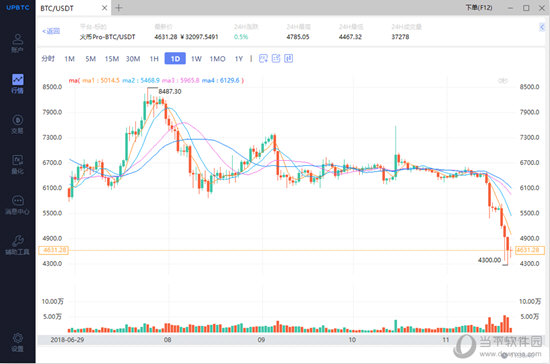
Task: Click the 8487.30 high price label
Action: 170,92
